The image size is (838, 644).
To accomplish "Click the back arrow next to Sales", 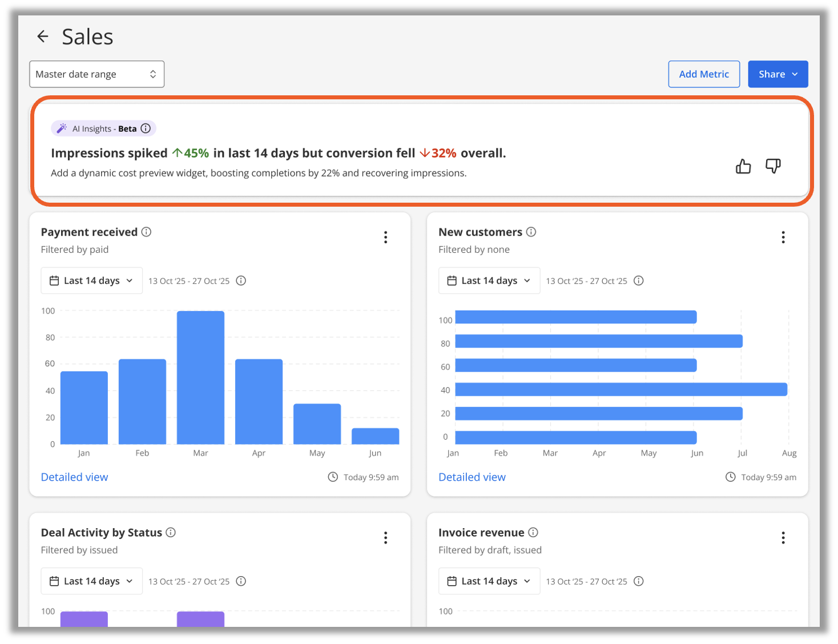I will pyautogui.click(x=43, y=37).
